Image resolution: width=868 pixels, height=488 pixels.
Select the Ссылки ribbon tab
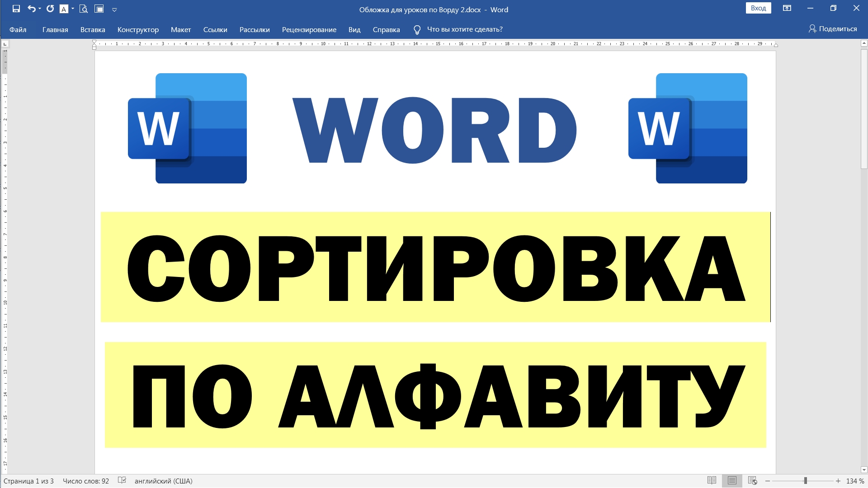click(215, 29)
